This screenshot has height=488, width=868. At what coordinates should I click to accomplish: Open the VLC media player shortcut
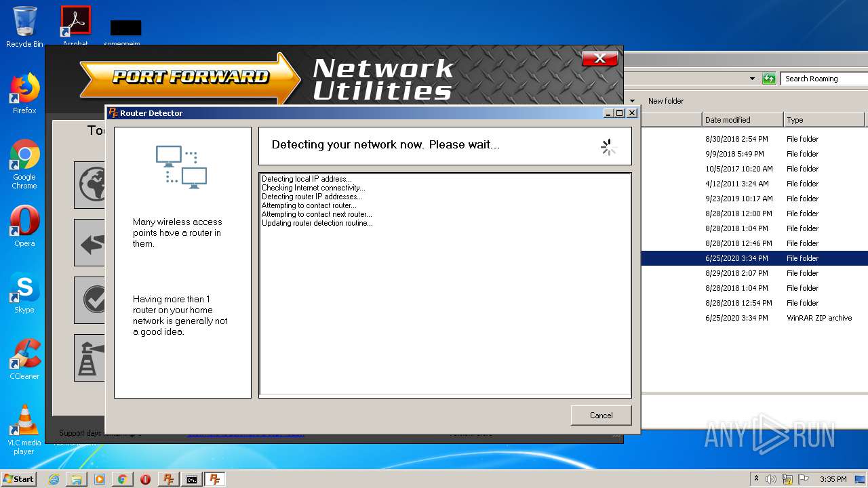point(24,430)
